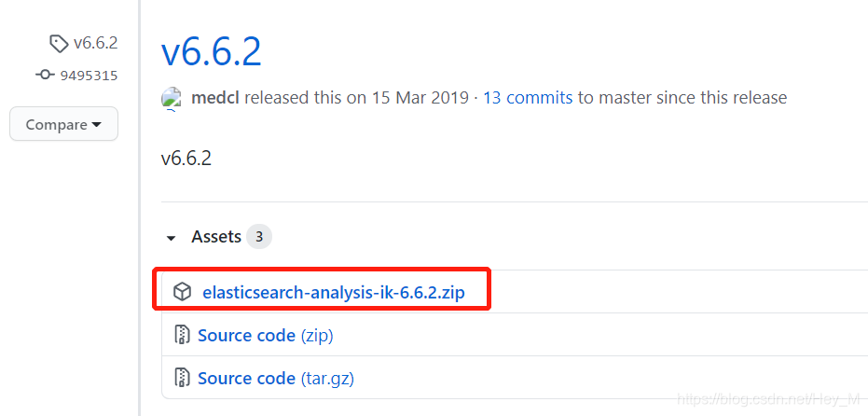868x416 pixels.
Task: Click the archive icon beside Source code (tar.gz)
Action: coord(182,378)
